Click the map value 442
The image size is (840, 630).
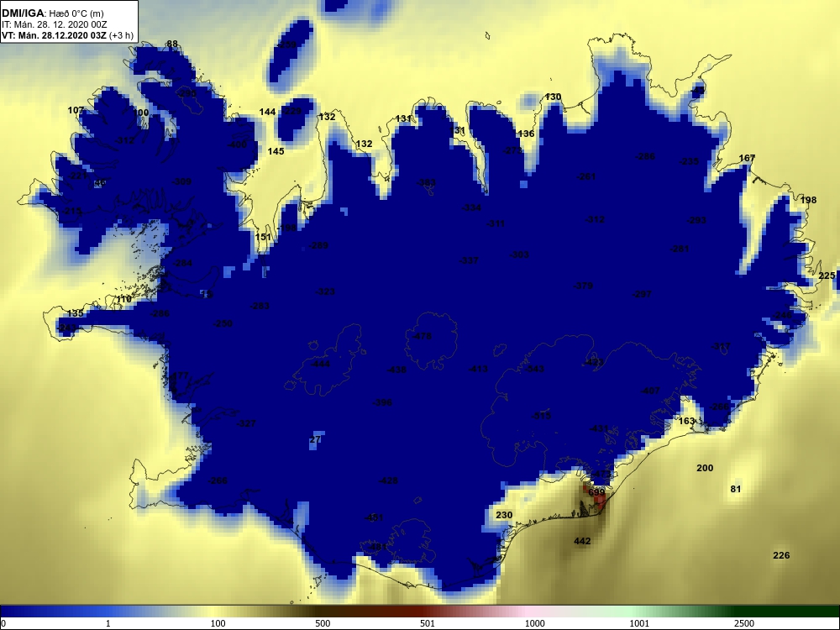(x=582, y=540)
